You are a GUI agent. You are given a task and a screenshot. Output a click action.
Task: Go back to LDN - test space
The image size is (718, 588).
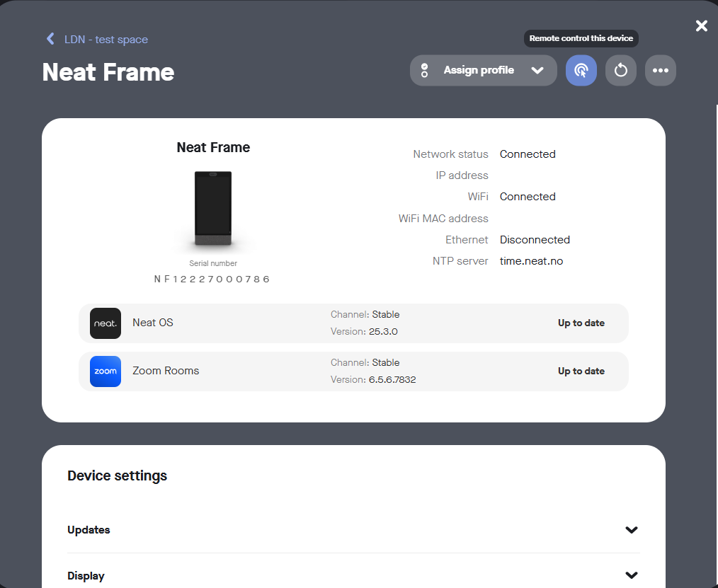(x=106, y=40)
